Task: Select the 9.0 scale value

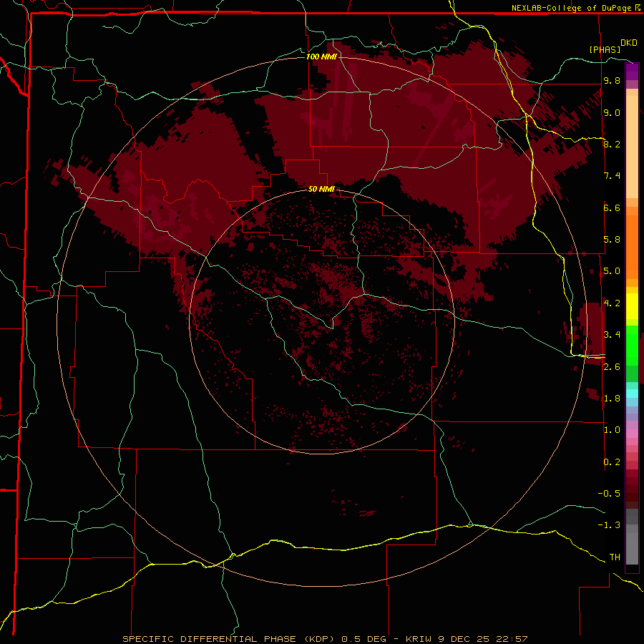Action: point(612,112)
